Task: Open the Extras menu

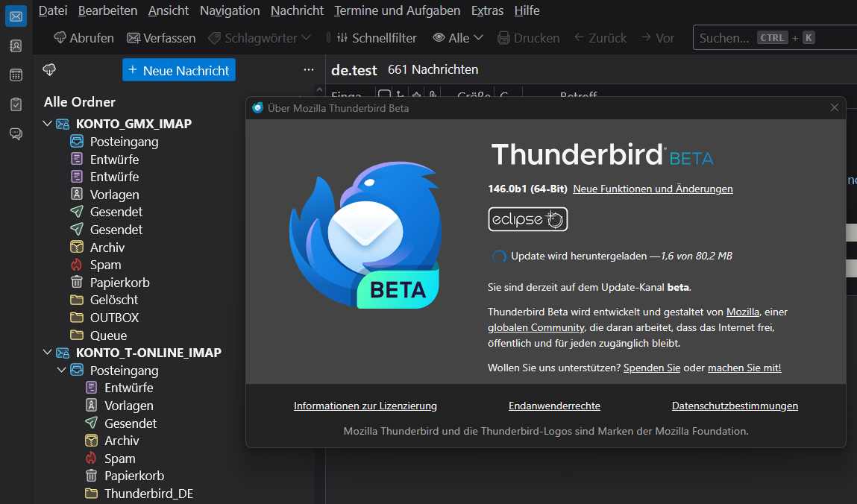Action: [487, 10]
